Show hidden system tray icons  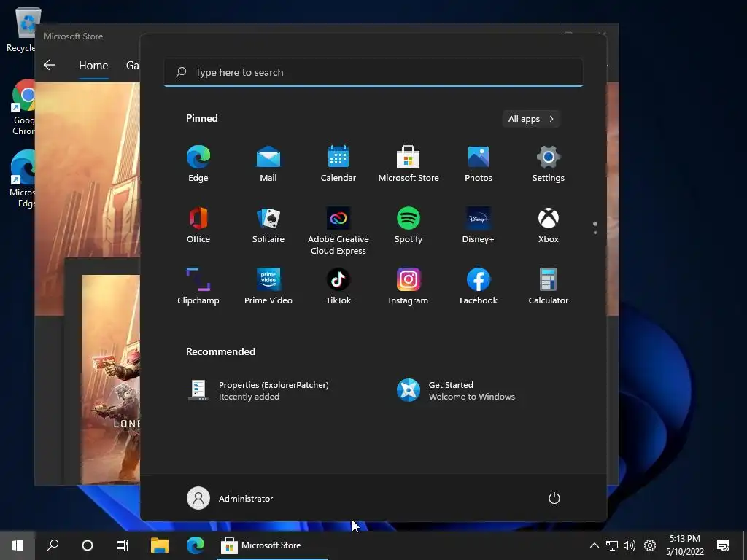pos(594,545)
